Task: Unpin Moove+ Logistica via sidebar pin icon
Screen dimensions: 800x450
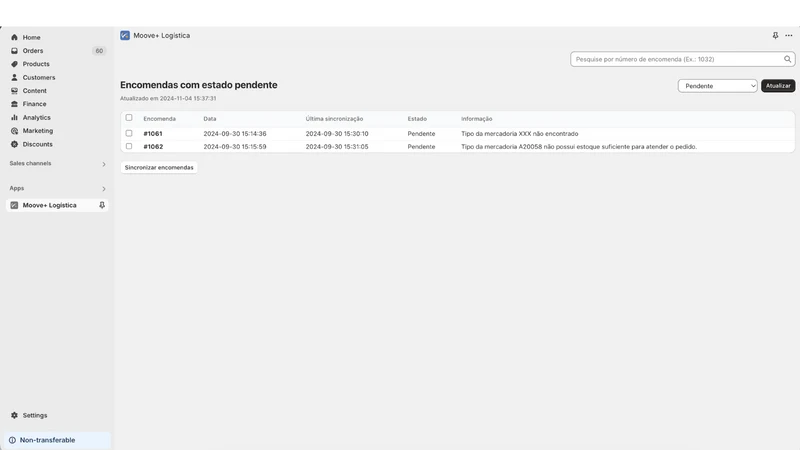Action: 102,205
